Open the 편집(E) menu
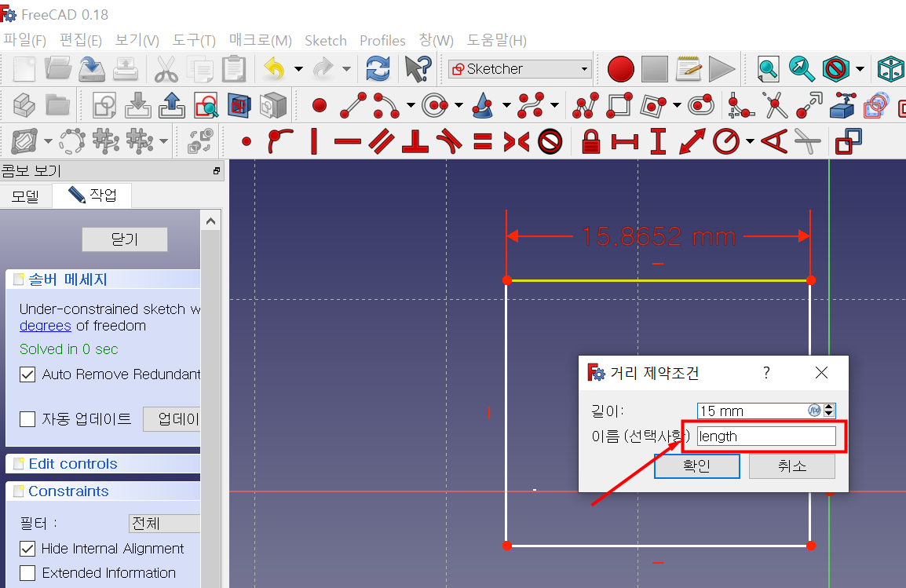The image size is (906, 588). pyautogui.click(x=80, y=41)
